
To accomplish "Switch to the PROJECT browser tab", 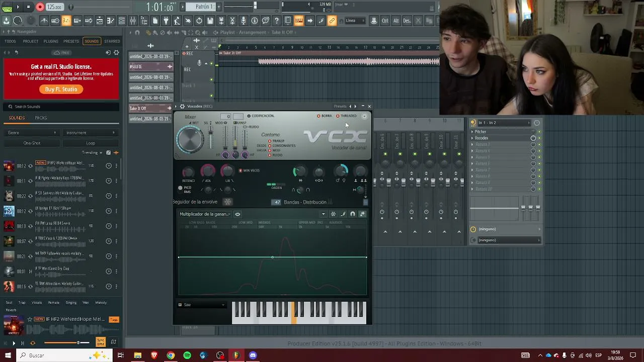I will click(x=30, y=41).
